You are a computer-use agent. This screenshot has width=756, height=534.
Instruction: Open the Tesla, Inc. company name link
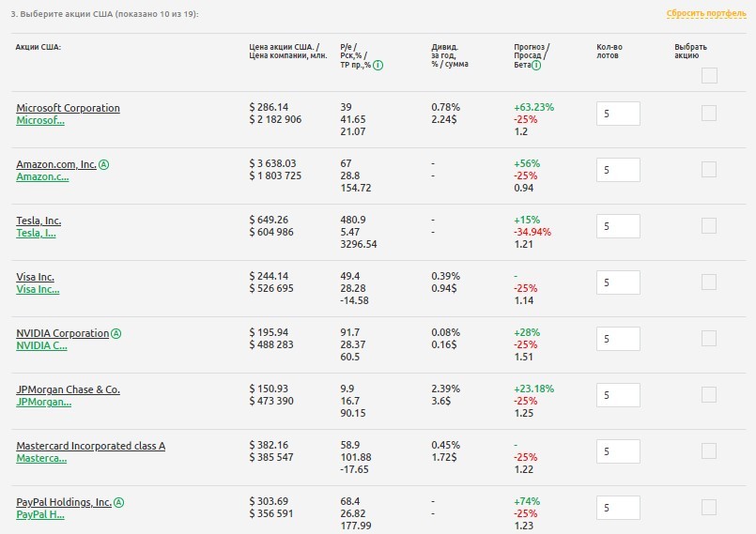pyautogui.click(x=39, y=221)
